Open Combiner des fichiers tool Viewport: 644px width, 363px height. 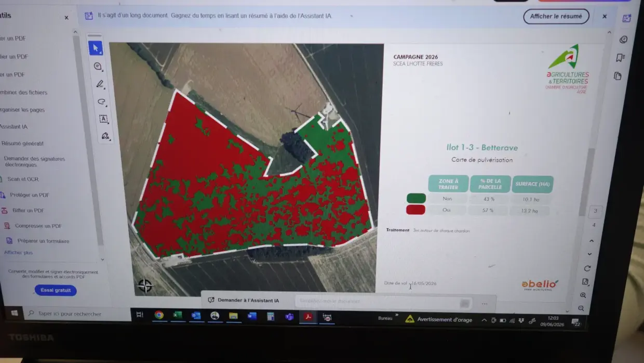coord(23,93)
